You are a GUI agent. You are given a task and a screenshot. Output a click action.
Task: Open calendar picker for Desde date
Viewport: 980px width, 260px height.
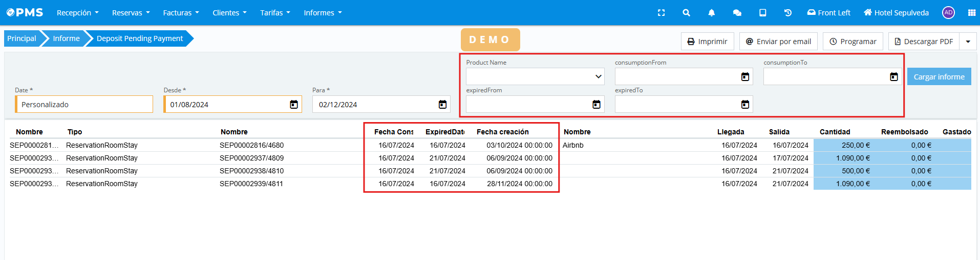294,105
